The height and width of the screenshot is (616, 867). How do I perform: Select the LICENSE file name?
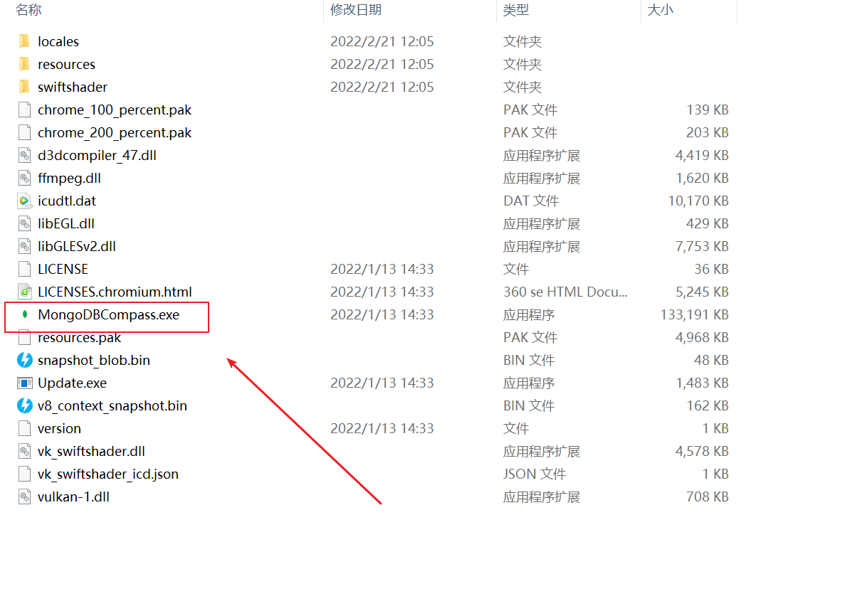63,269
